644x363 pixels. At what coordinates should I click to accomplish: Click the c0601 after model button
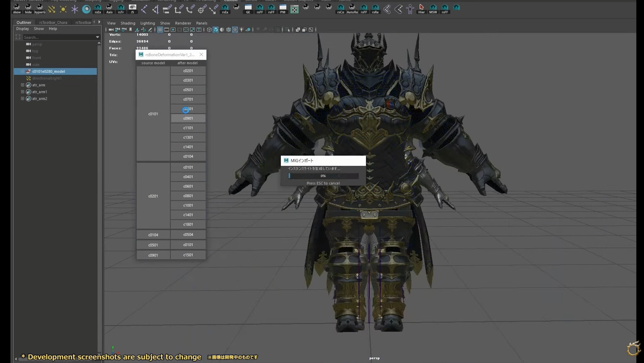click(188, 187)
